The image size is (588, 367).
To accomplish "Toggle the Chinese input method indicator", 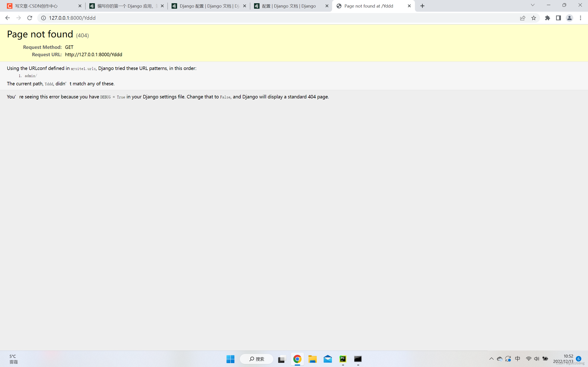I will click(517, 359).
